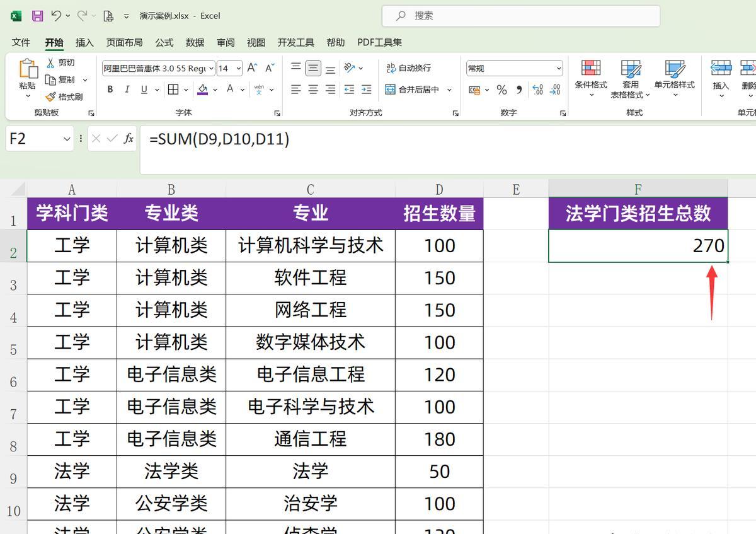Click the Borders grid icon
Image resolution: width=756 pixels, height=534 pixels.
click(173, 90)
